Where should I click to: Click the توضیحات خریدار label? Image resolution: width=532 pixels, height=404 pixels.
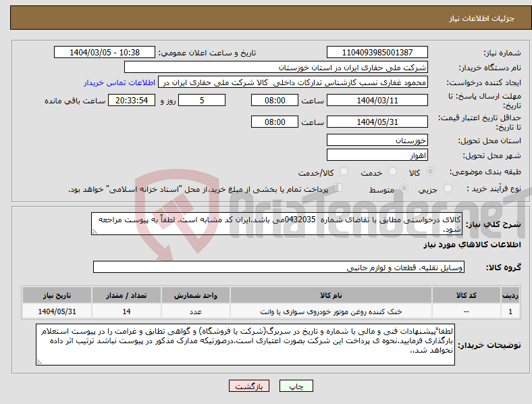point(489,345)
